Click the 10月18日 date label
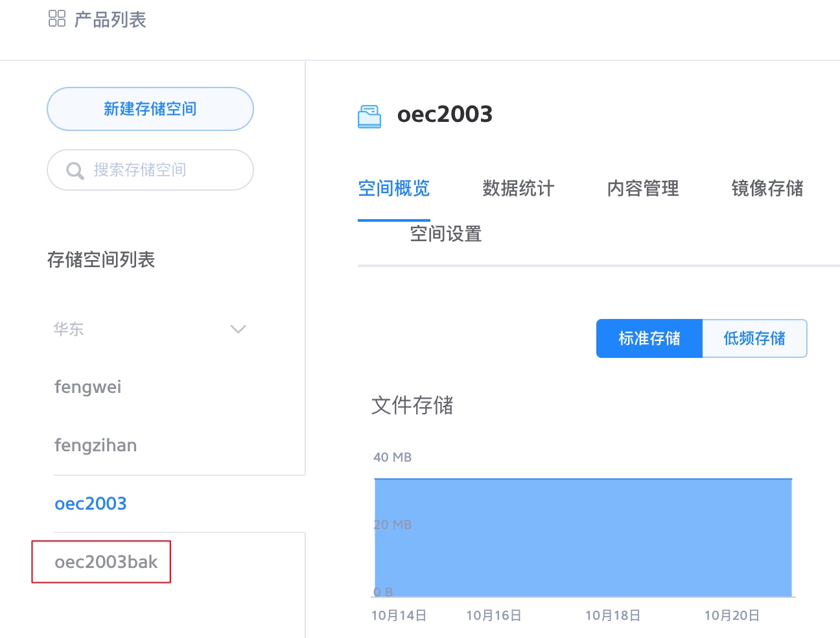Image resolution: width=840 pixels, height=638 pixels. point(613,615)
